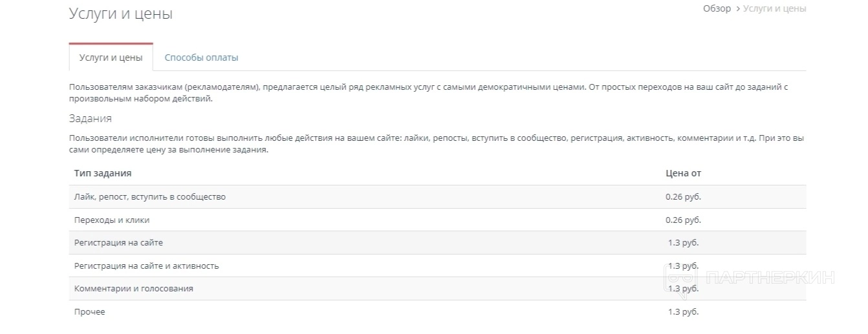Select the Комментарии и голосования row

tap(134, 288)
